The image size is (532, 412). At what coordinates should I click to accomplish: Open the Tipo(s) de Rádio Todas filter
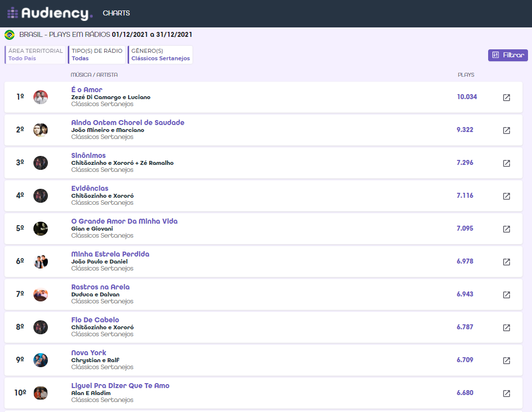coord(97,55)
